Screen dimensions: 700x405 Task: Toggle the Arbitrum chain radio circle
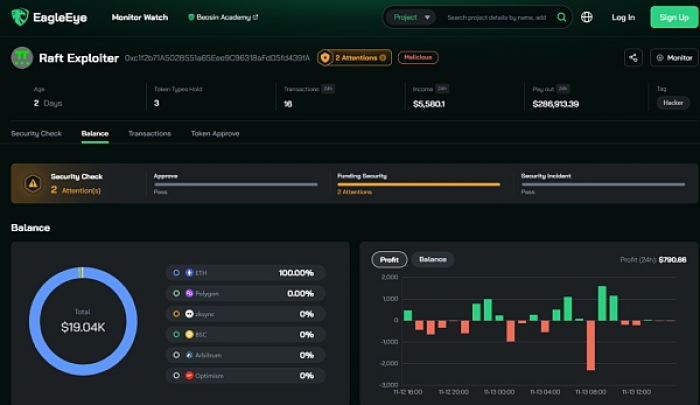(176, 355)
